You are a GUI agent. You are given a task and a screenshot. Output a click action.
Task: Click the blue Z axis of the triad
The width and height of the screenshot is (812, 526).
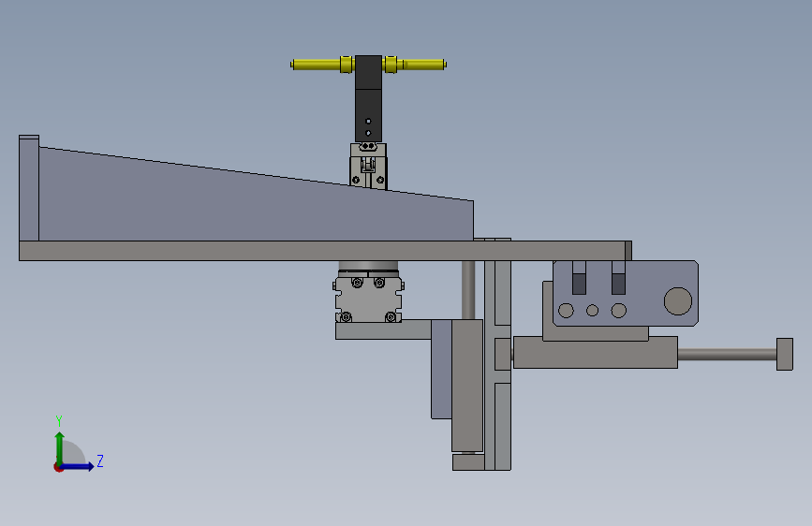[x=78, y=466]
